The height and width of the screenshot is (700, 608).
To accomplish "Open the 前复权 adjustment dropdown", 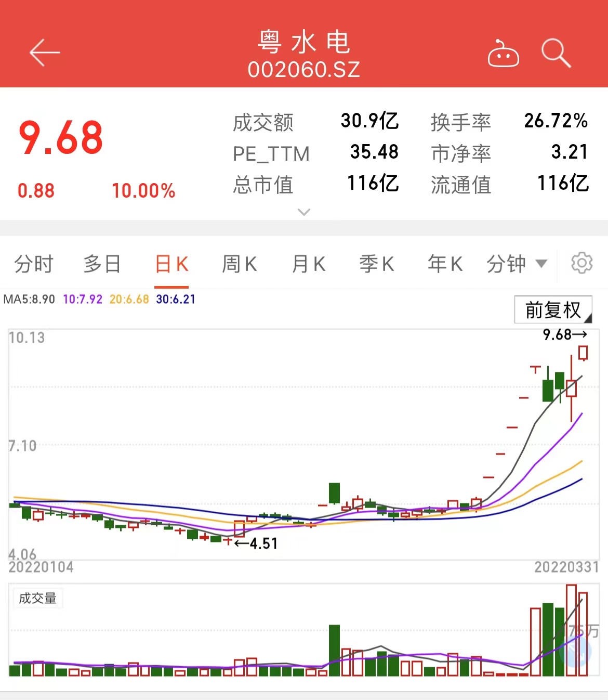I will click(553, 310).
